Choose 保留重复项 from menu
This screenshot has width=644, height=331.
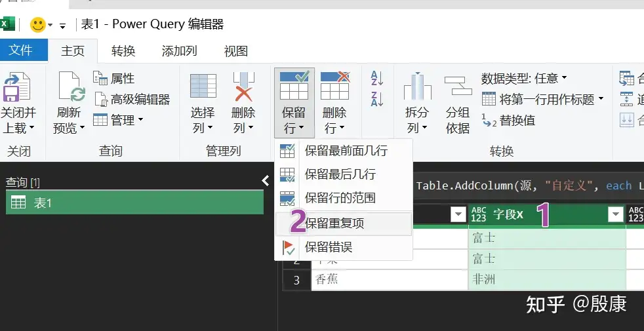pos(344,224)
